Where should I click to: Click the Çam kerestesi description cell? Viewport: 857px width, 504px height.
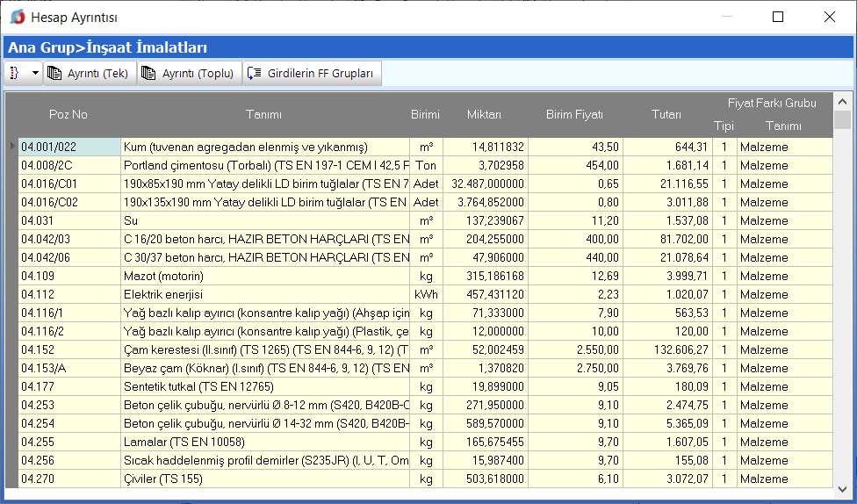click(265, 349)
